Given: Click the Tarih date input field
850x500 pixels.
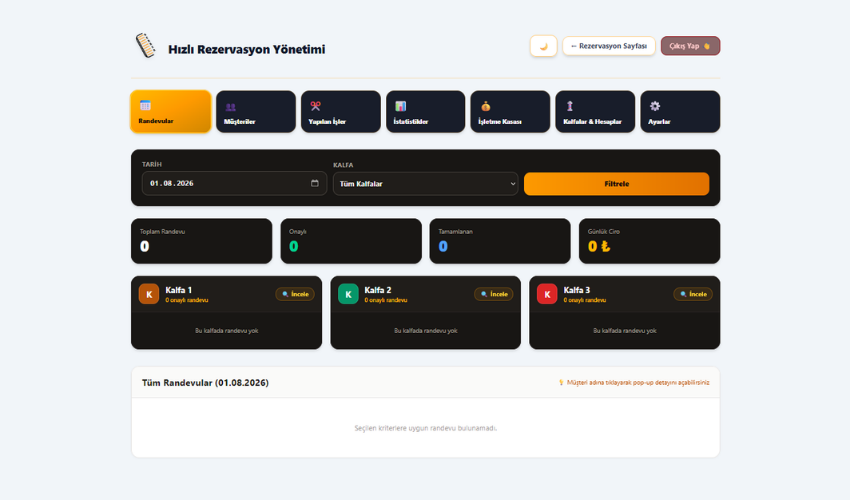Looking at the screenshot, I should [x=234, y=183].
